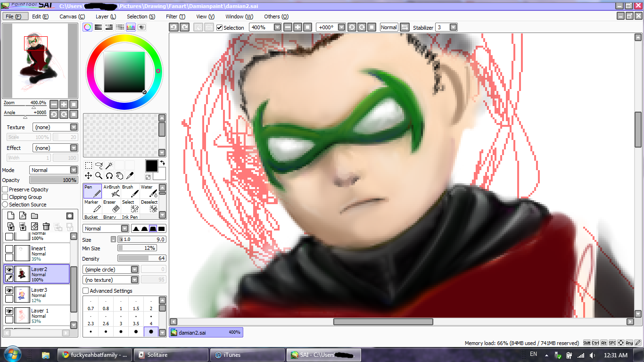
Task: Hide Layer2 using its eye icon
Action: pos(9,270)
